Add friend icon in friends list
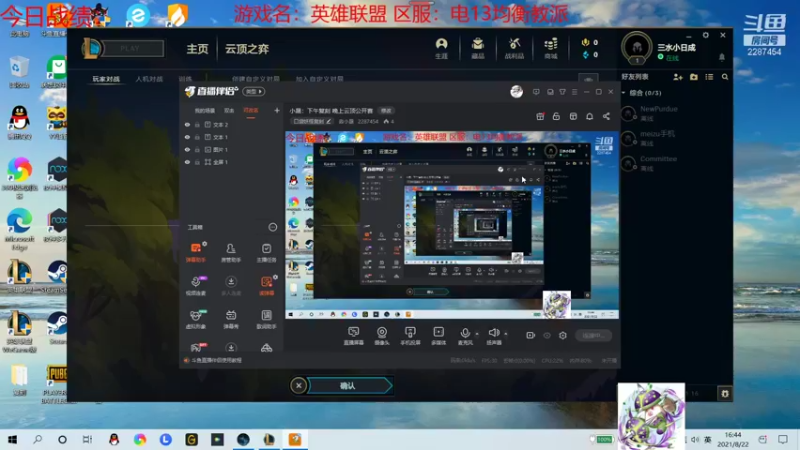 click(678, 77)
